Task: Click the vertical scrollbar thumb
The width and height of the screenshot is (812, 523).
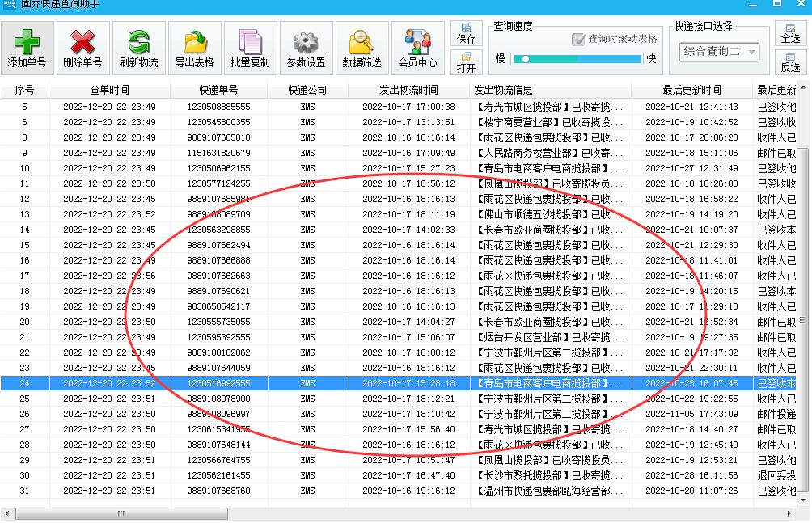Action: [x=802, y=320]
